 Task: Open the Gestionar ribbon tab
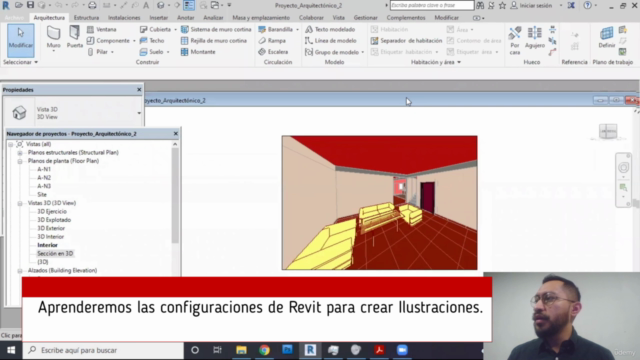tap(365, 18)
